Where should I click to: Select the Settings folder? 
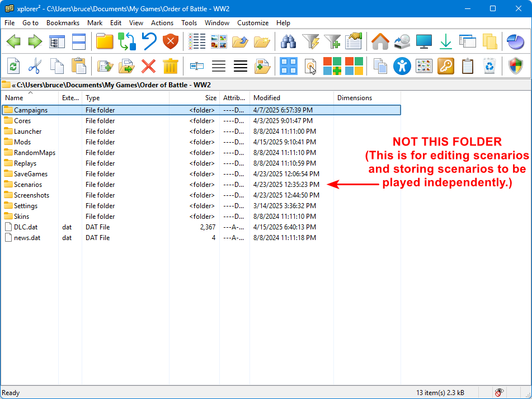coord(201,205)
